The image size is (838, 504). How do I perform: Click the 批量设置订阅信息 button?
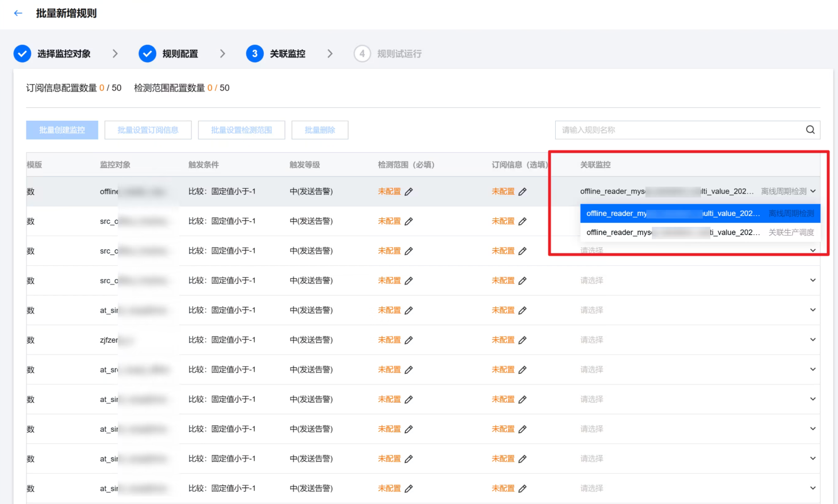tap(148, 130)
